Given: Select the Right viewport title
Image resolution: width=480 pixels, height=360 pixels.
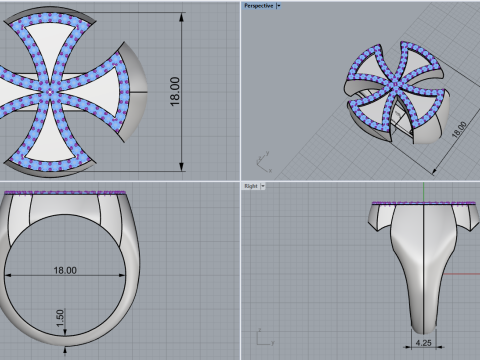Looking at the screenshot, I should (251, 186).
